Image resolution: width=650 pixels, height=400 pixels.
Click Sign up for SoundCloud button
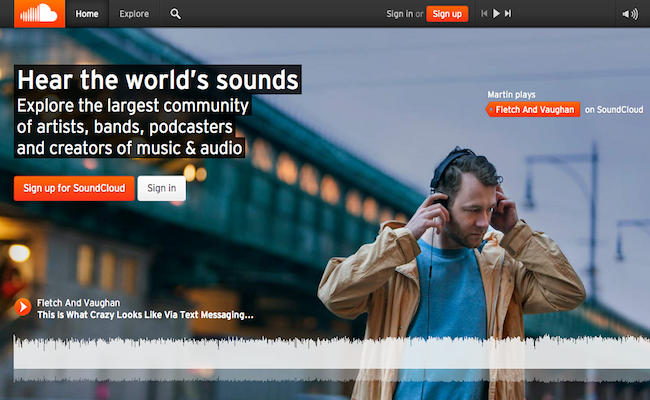[x=74, y=188]
